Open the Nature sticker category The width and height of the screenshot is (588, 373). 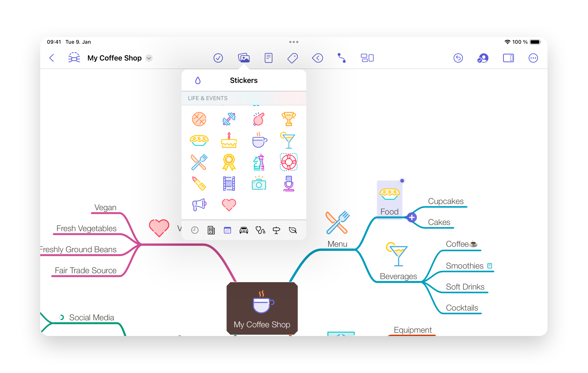[x=292, y=230]
